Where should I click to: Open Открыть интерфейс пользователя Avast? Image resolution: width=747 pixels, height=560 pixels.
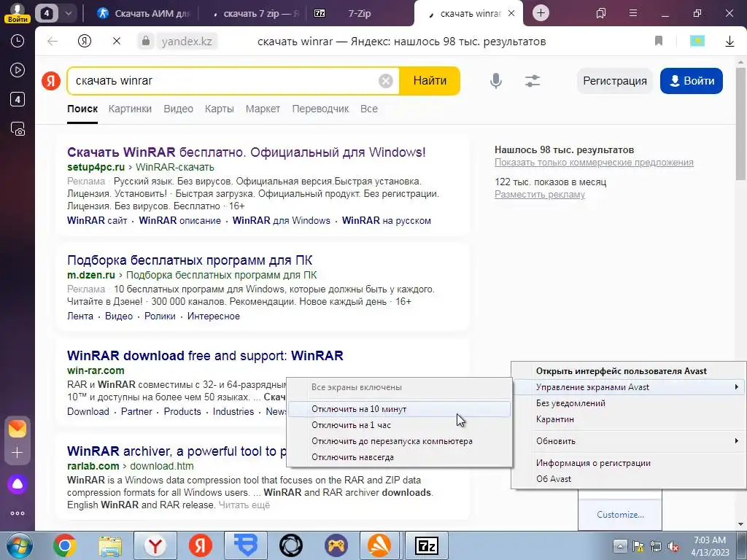click(629, 371)
